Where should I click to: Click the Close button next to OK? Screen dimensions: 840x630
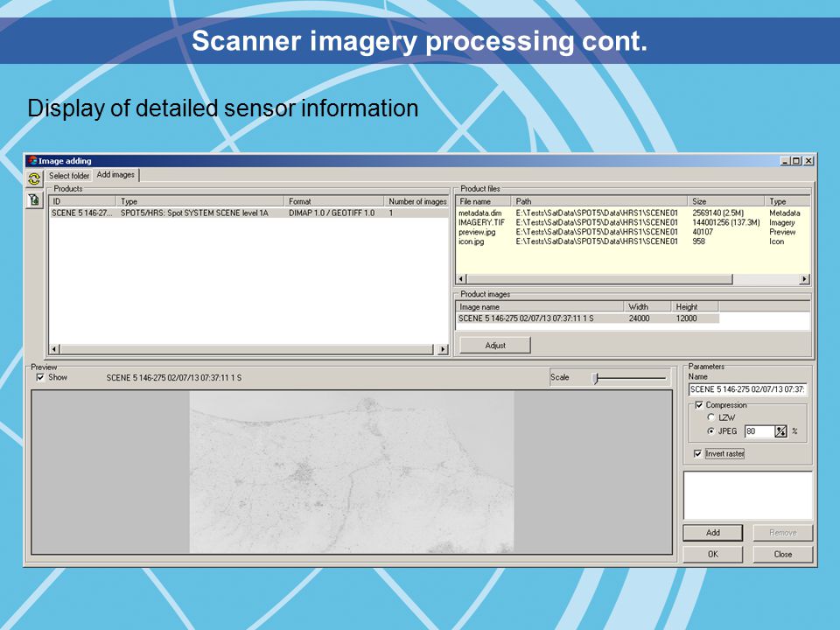click(782, 554)
